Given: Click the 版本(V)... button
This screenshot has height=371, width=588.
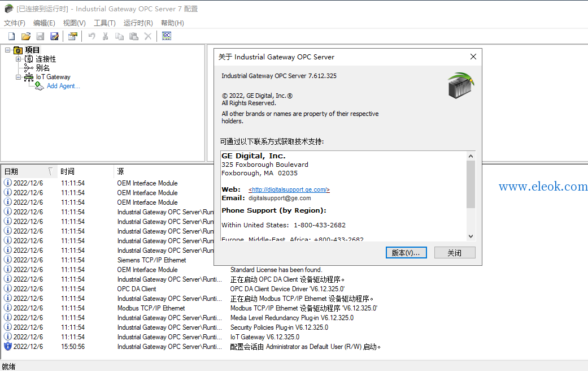Looking at the screenshot, I should [x=406, y=253].
